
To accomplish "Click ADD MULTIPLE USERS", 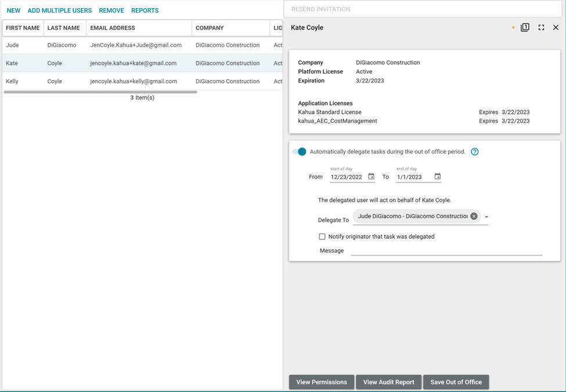I will click(60, 10).
